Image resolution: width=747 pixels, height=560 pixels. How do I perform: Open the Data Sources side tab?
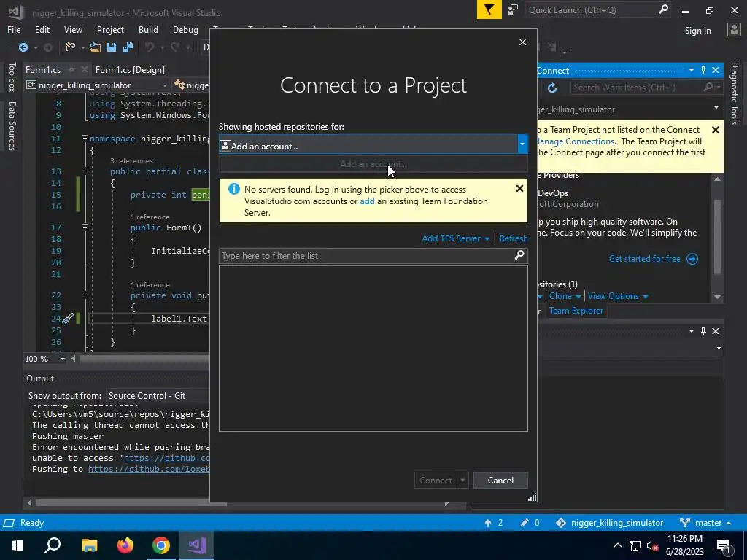[12, 126]
